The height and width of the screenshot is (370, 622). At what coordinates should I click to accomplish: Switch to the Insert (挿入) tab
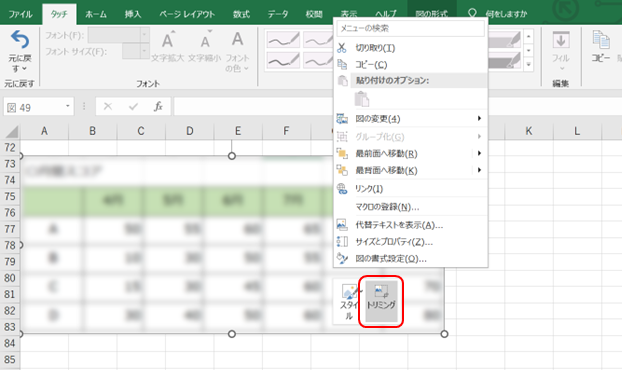pyautogui.click(x=133, y=14)
